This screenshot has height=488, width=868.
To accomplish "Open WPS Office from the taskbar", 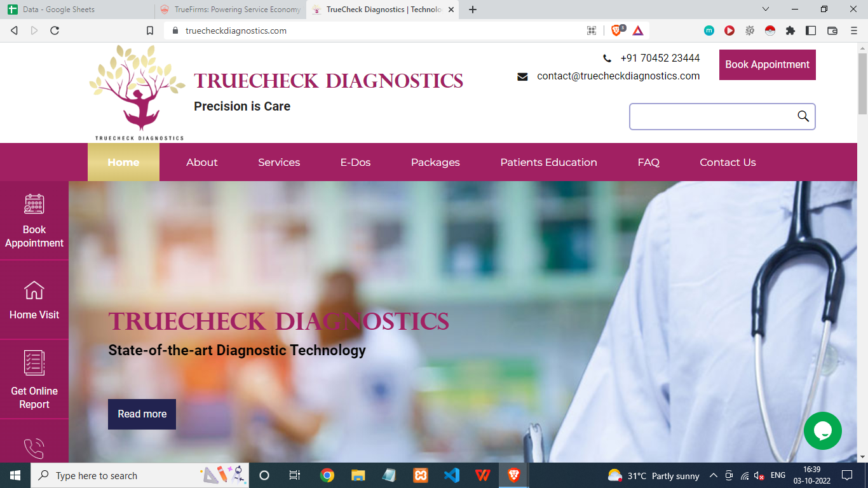I will pyautogui.click(x=483, y=475).
